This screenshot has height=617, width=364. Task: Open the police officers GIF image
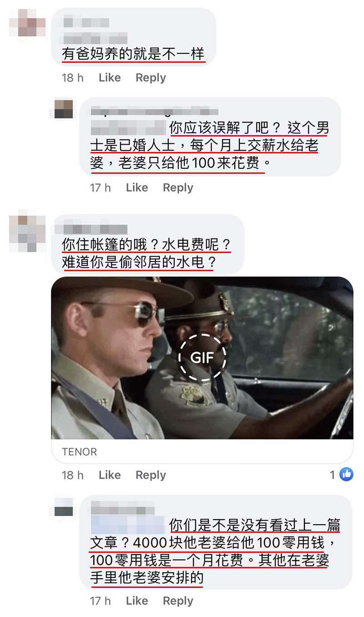202,358
